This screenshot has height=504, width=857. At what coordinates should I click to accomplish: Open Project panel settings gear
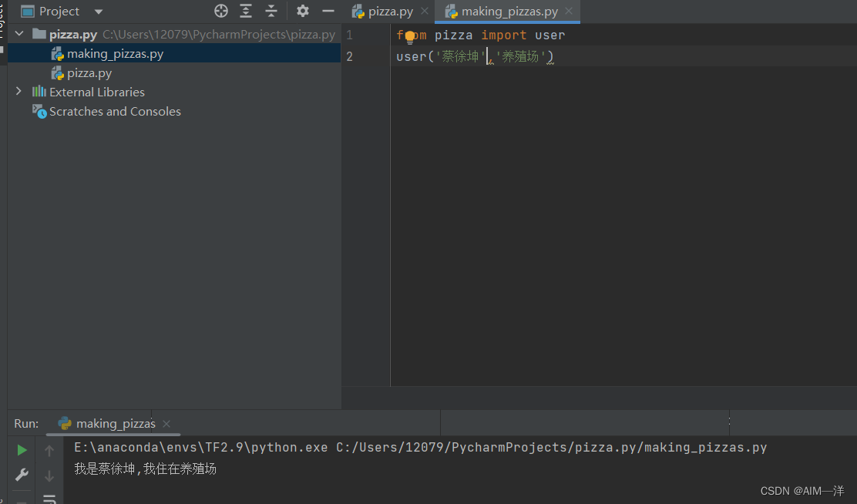(x=302, y=11)
